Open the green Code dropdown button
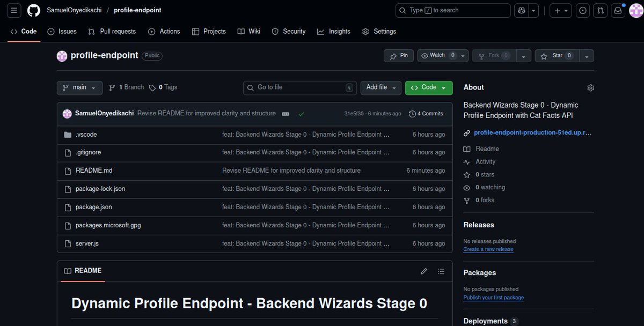Screen dimensions: 644x326 tap(429, 87)
